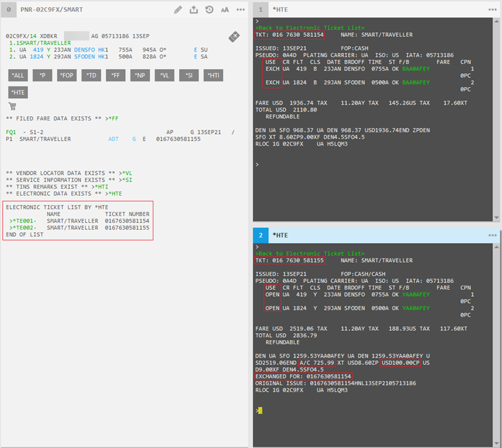Image resolution: width=502 pixels, height=448 pixels.
Task: Click the command prompt in window 2
Action: [260, 410]
